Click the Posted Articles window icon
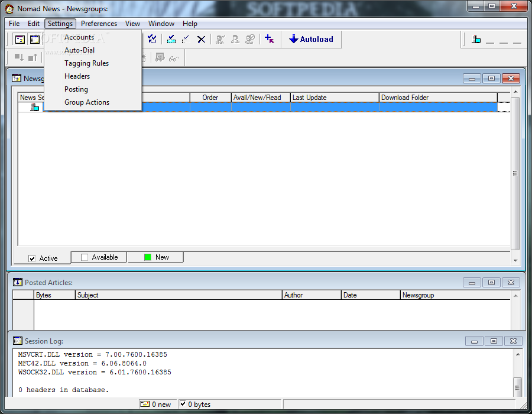Image resolution: width=532 pixels, height=414 pixels. point(17,282)
